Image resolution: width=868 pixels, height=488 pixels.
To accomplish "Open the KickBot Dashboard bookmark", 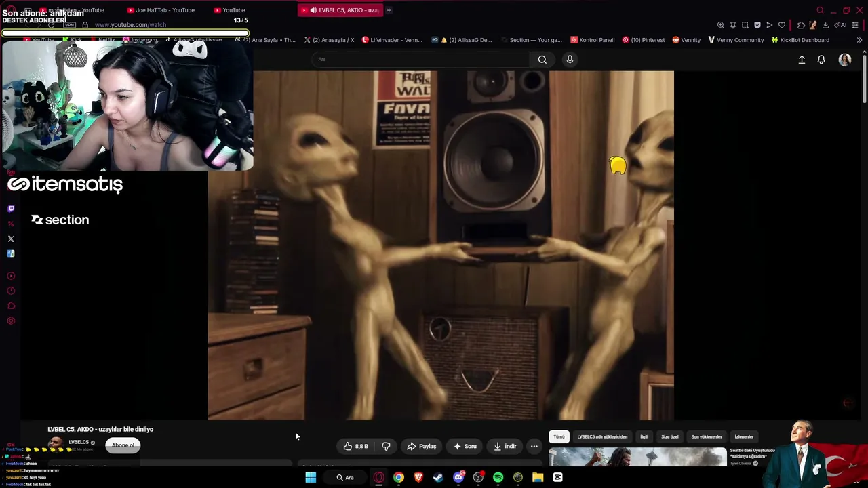I will (x=800, y=40).
